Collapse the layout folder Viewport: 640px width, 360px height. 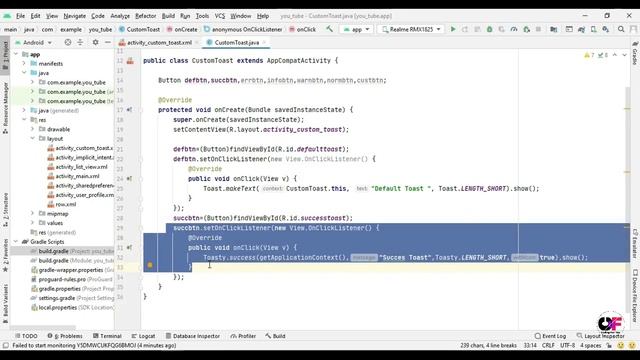point(33,139)
